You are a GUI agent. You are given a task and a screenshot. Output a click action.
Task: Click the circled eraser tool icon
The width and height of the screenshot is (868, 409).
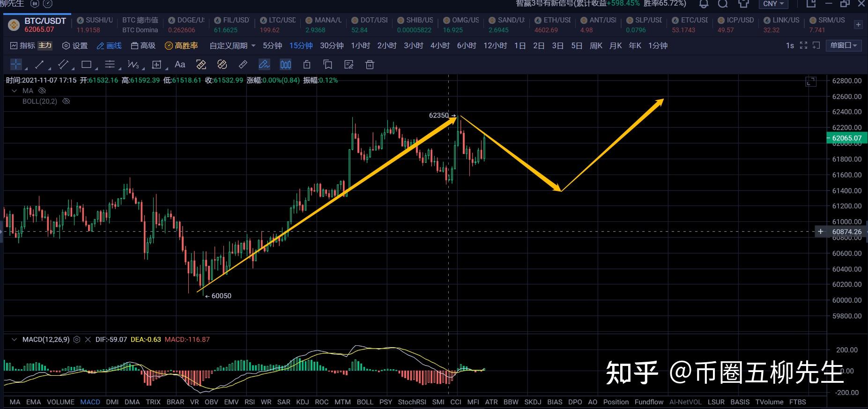coord(222,65)
